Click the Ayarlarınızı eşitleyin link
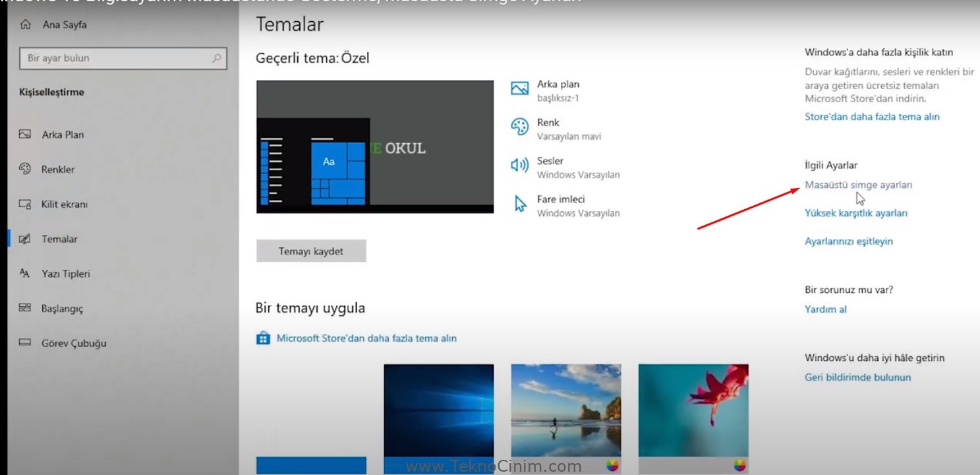Image resolution: width=980 pixels, height=475 pixels. point(848,241)
